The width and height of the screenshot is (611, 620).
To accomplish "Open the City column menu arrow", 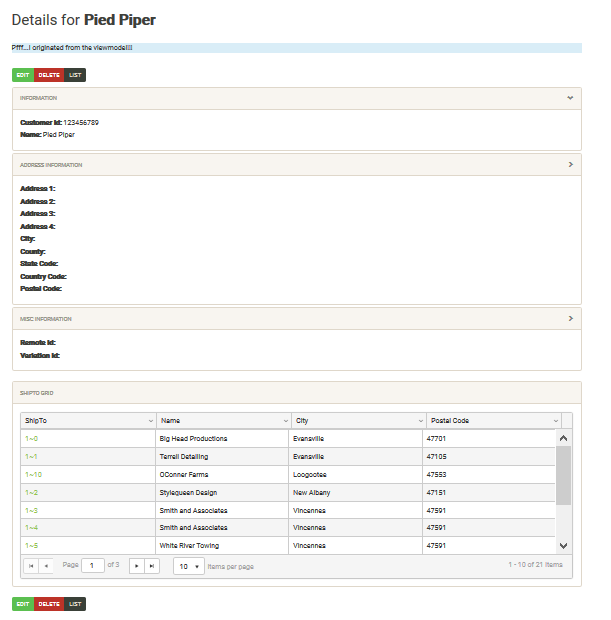I will tap(421, 421).
